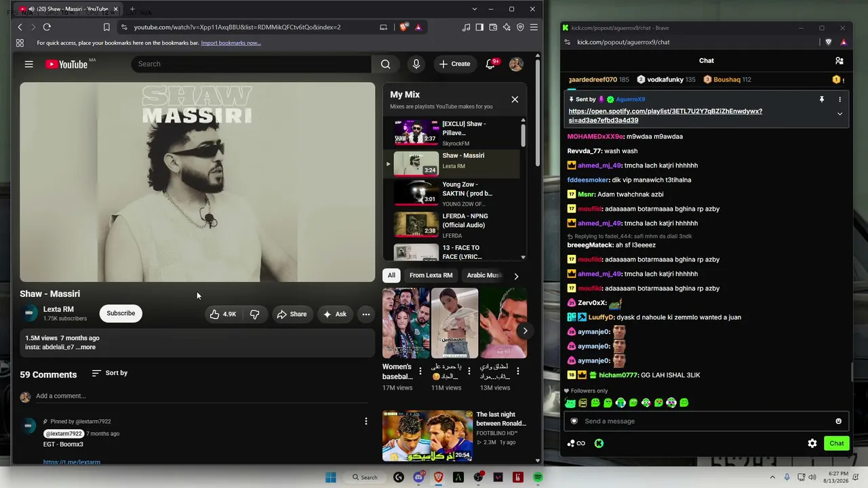The width and height of the screenshot is (868, 488).
Task: Open the Sort by comments dropdown
Action: pos(110,373)
